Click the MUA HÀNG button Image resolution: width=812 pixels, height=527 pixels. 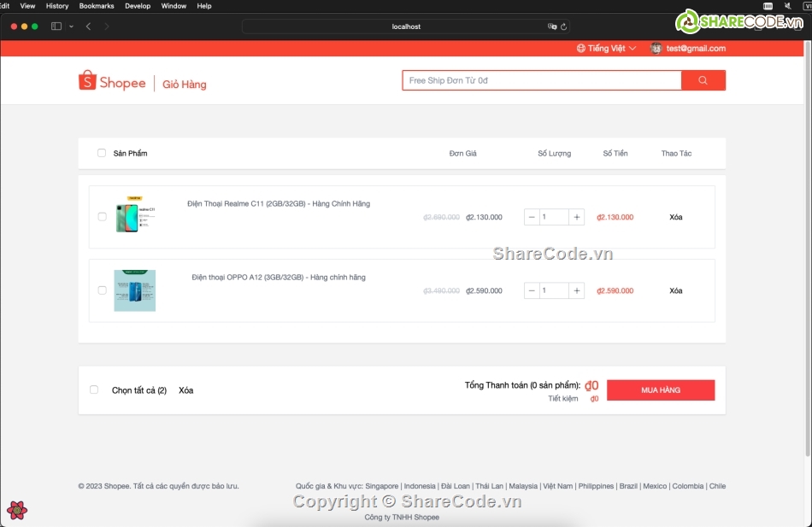tap(661, 389)
